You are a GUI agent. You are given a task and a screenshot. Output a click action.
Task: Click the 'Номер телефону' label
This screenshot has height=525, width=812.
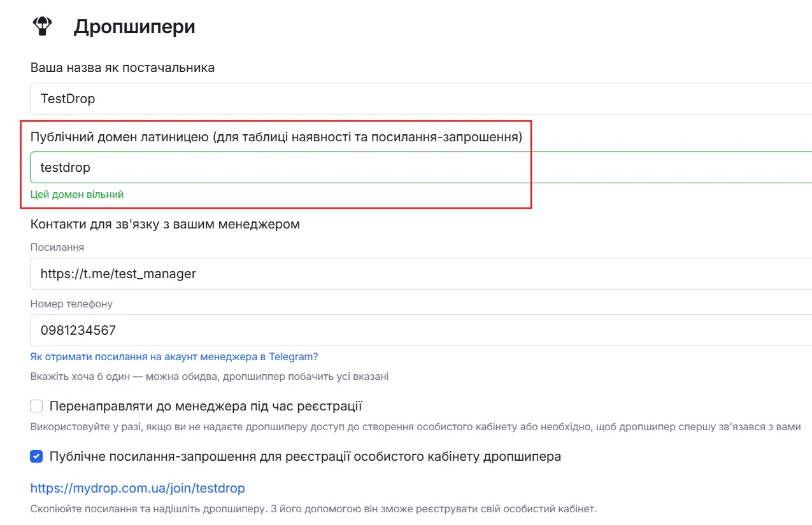(x=71, y=304)
